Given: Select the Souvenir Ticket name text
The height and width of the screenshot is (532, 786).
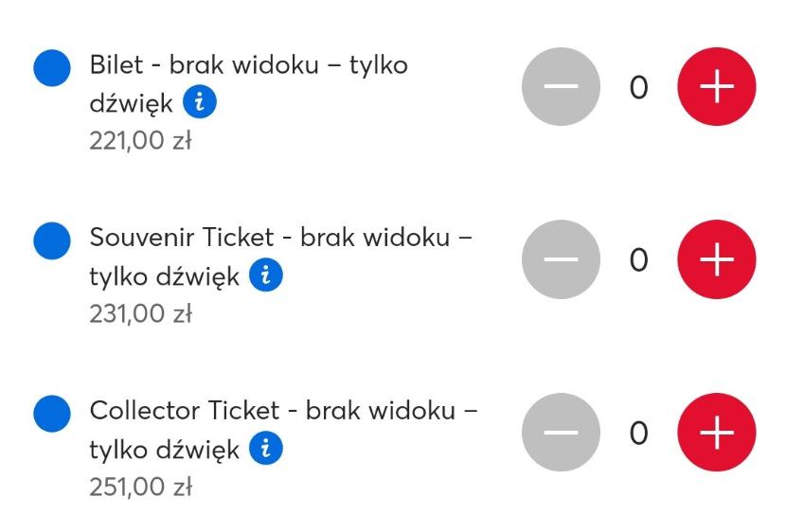Looking at the screenshot, I should [280, 239].
